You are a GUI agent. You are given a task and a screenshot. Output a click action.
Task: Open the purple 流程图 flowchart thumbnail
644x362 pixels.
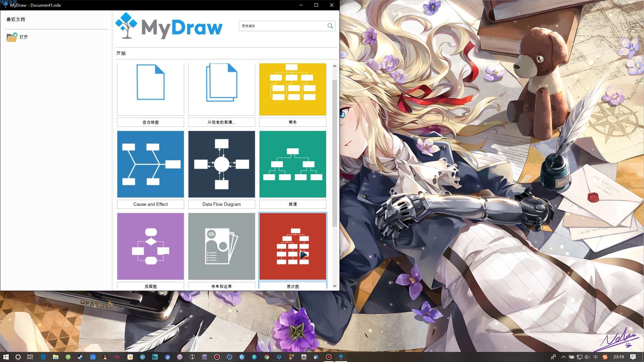click(151, 246)
